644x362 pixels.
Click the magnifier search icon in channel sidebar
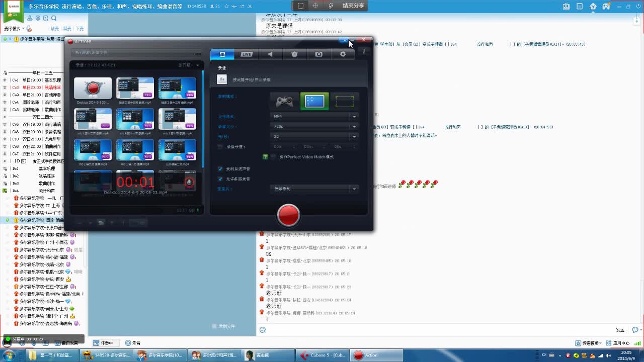point(53,19)
